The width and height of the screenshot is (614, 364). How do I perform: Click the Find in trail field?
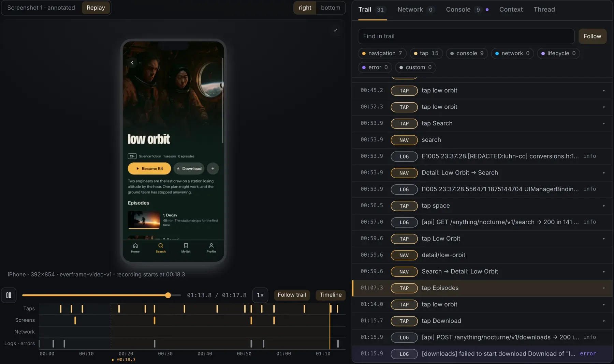466,36
